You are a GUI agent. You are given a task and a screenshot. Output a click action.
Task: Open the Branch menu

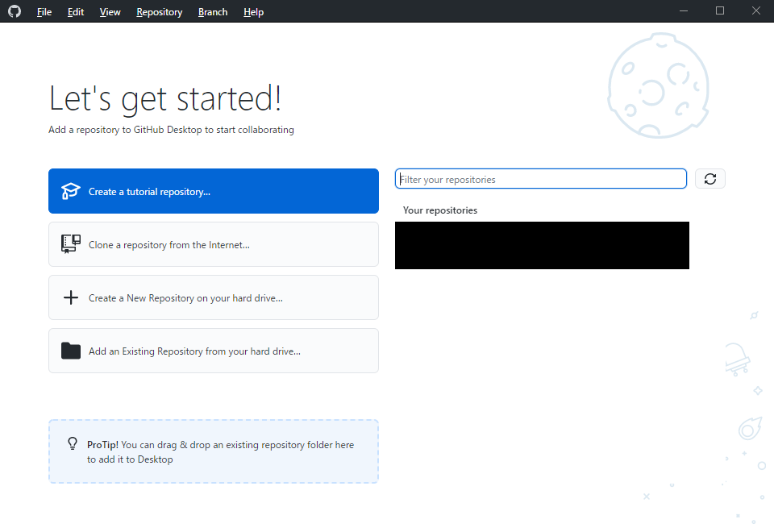[213, 12]
